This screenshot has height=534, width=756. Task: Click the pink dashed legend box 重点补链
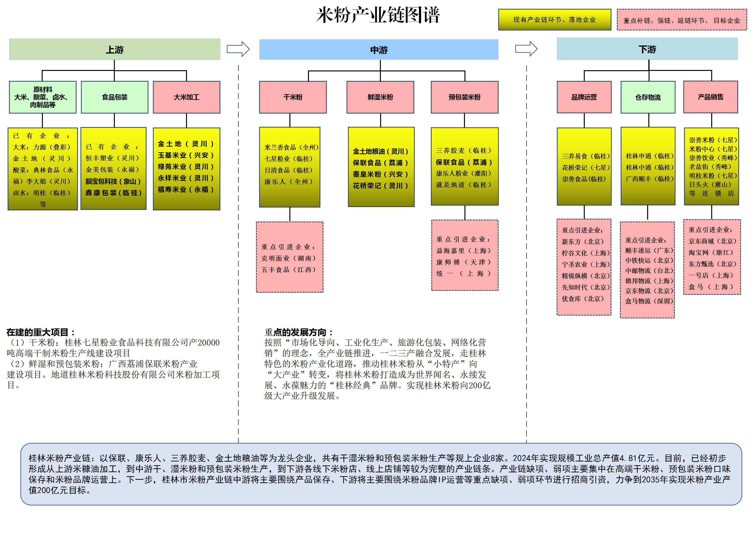(x=682, y=20)
